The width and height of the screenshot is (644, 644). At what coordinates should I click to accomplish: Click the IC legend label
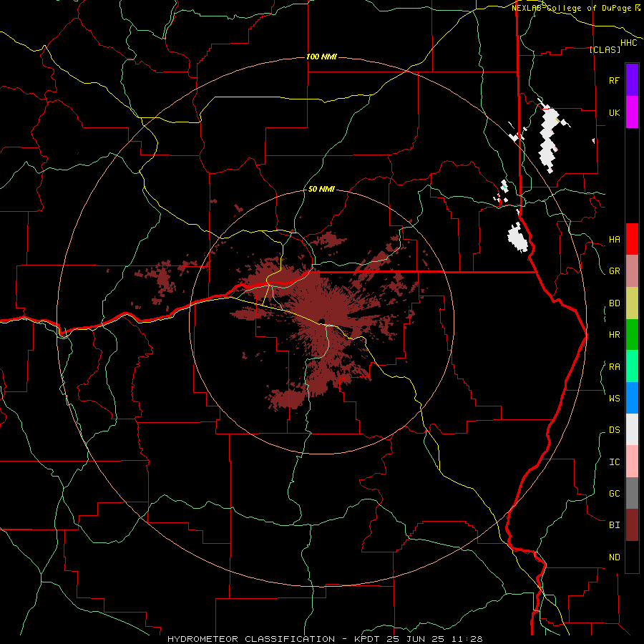pos(614,462)
